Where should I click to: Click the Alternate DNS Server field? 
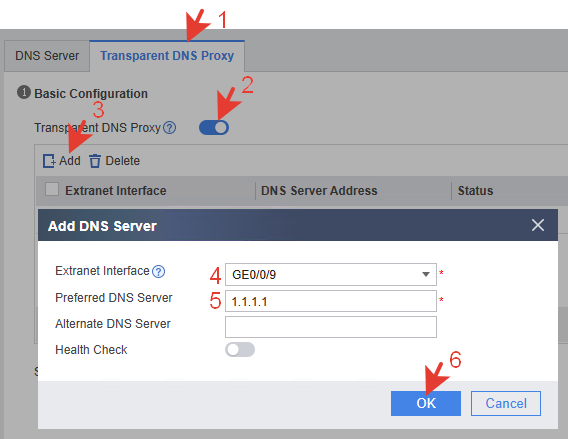coord(331,327)
